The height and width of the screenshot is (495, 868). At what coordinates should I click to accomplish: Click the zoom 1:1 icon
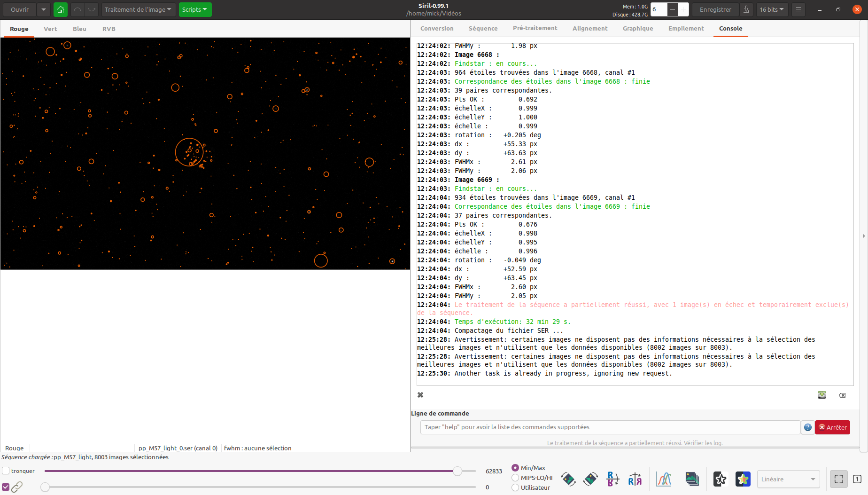857,479
